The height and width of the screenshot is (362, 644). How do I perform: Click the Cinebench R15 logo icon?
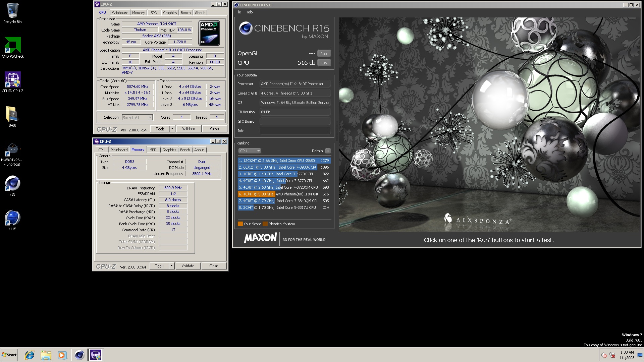coord(246,28)
